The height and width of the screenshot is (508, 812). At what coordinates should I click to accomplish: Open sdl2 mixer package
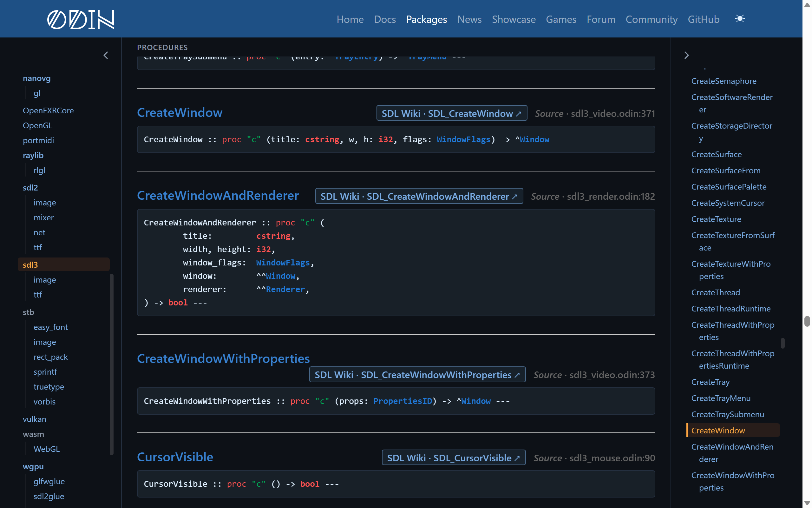point(44,218)
